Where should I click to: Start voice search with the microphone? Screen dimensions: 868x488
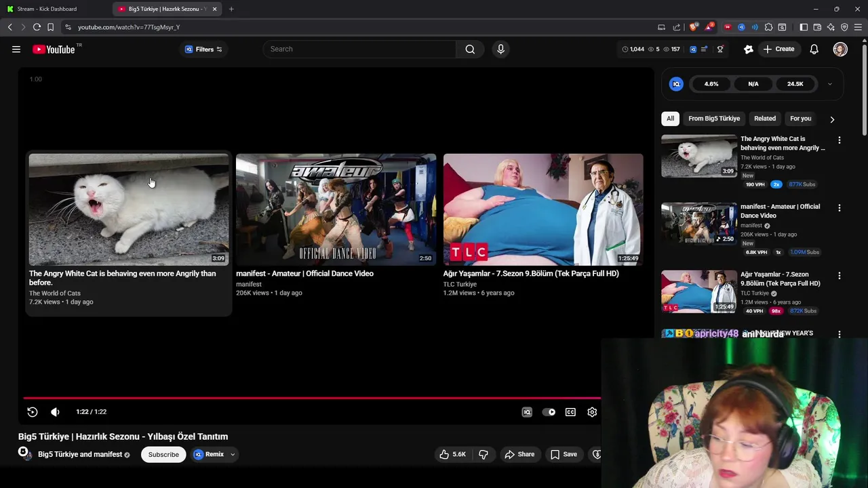click(500, 49)
